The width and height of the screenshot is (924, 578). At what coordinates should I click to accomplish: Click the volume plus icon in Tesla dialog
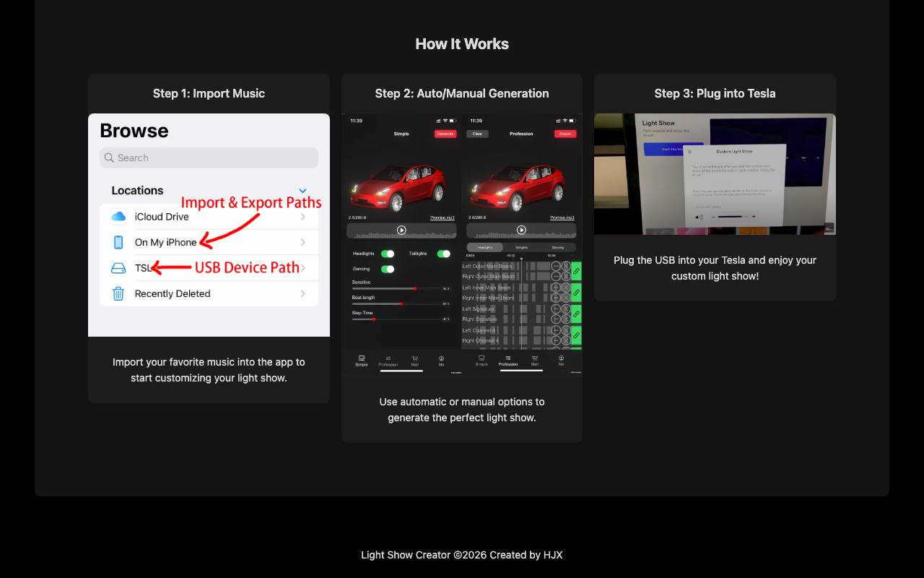point(754,217)
